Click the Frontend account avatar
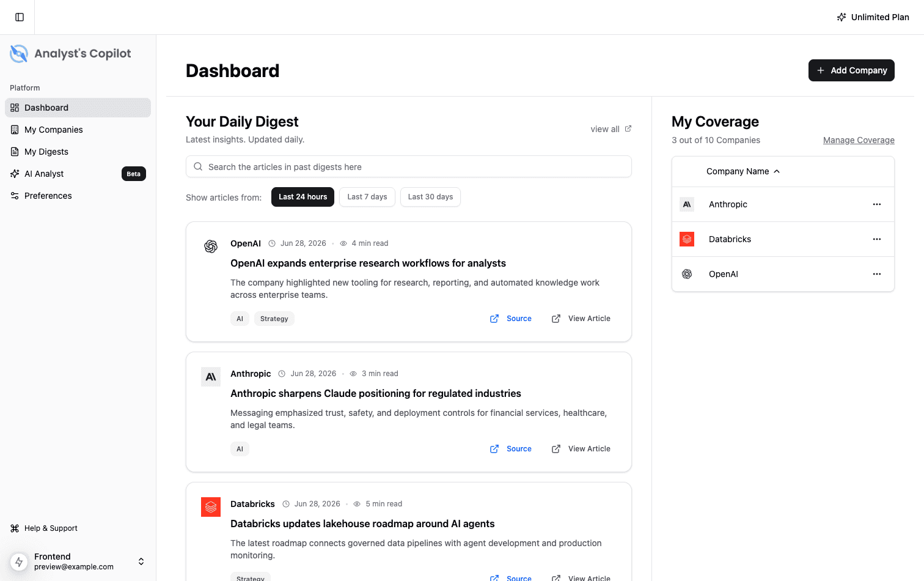Image resolution: width=924 pixels, height=581 pixels. (19, 561)
